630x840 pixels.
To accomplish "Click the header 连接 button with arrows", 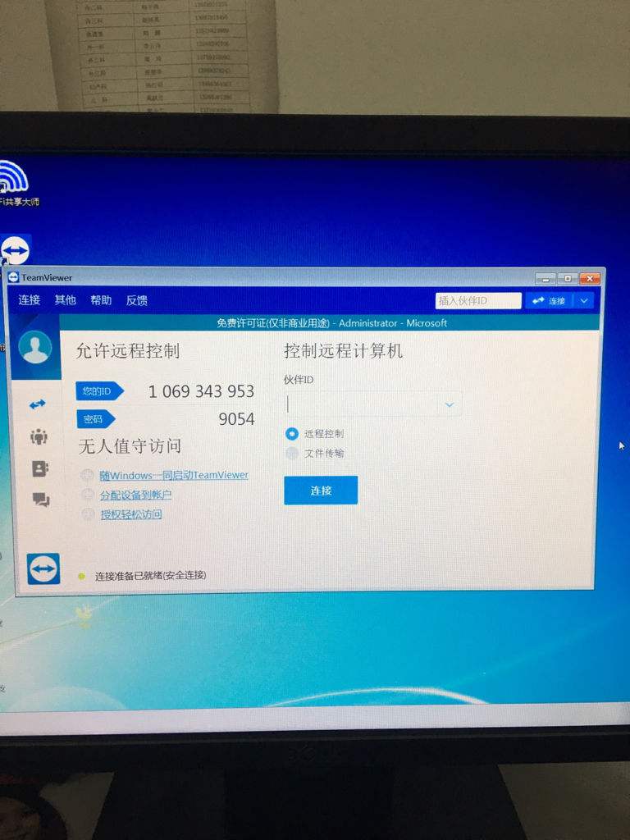I will pyautogui.click(x=549, y=301).
